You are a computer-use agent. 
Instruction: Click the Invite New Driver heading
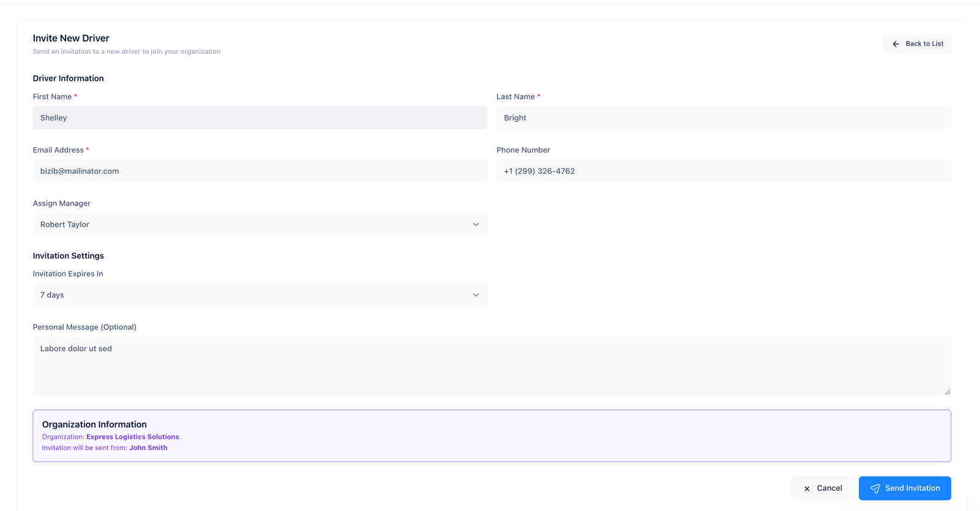[x=71, y=38]
